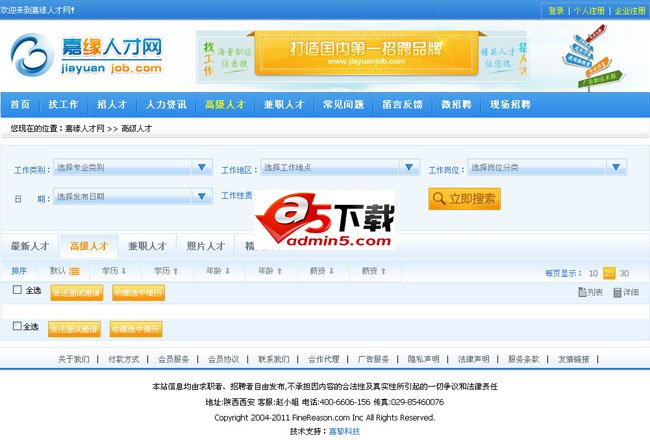Select 高级人才 in the navigation bar
650x440 pixels.
tap(225, 105)
